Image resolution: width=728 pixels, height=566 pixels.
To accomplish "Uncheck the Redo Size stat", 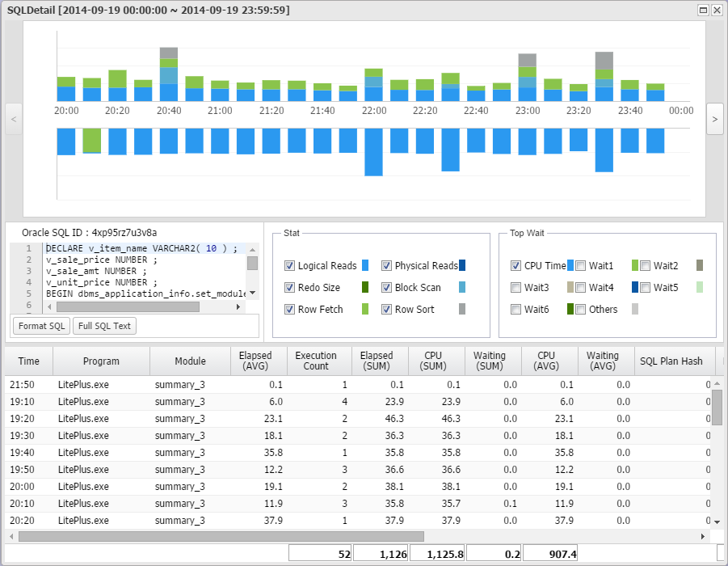I will pos(290,287).
